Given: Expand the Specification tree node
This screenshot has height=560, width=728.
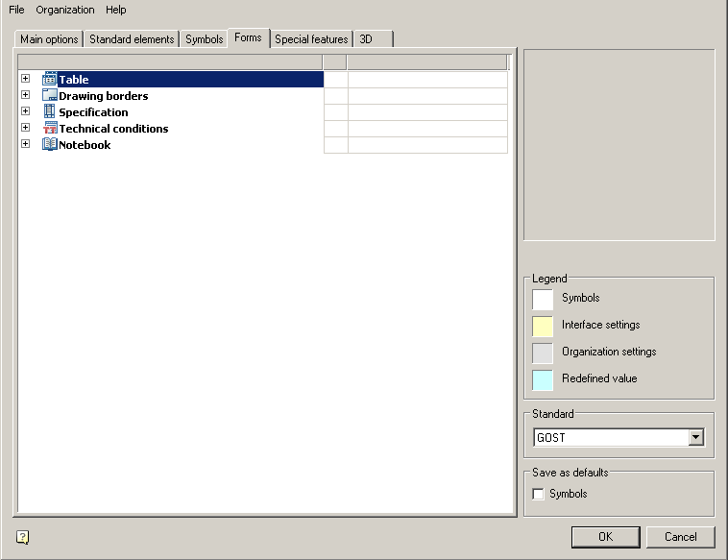Looking at the screenshot, I should [25, 111].
